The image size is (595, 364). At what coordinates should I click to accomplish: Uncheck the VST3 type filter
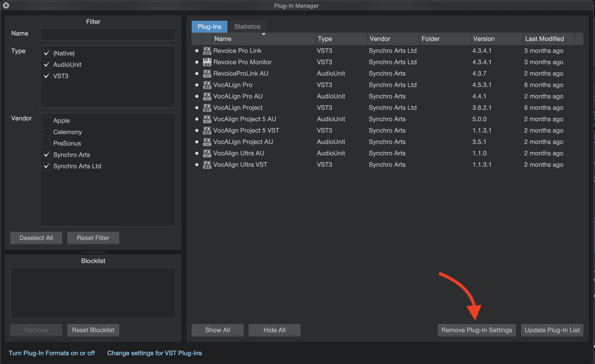pyautogui.click(x=47, y=76)
